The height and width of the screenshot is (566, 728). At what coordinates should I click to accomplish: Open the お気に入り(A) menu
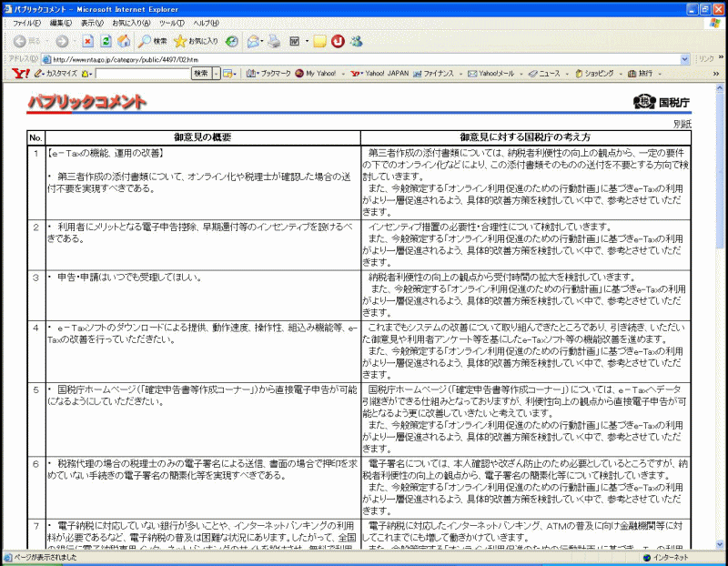[131, 23]
